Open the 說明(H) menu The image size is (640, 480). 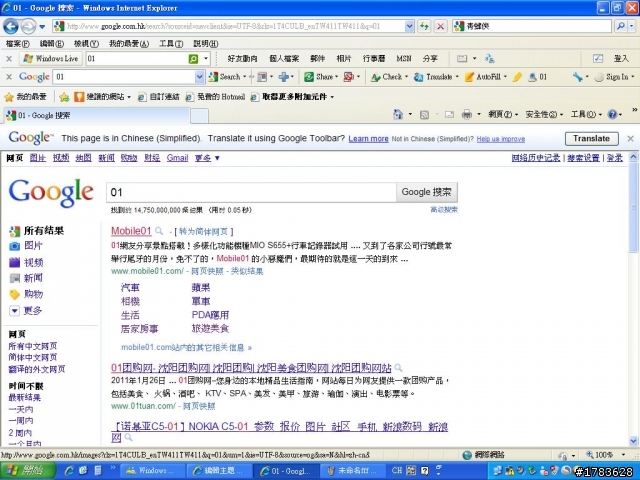pyautogui.click(x=205, y=43)
